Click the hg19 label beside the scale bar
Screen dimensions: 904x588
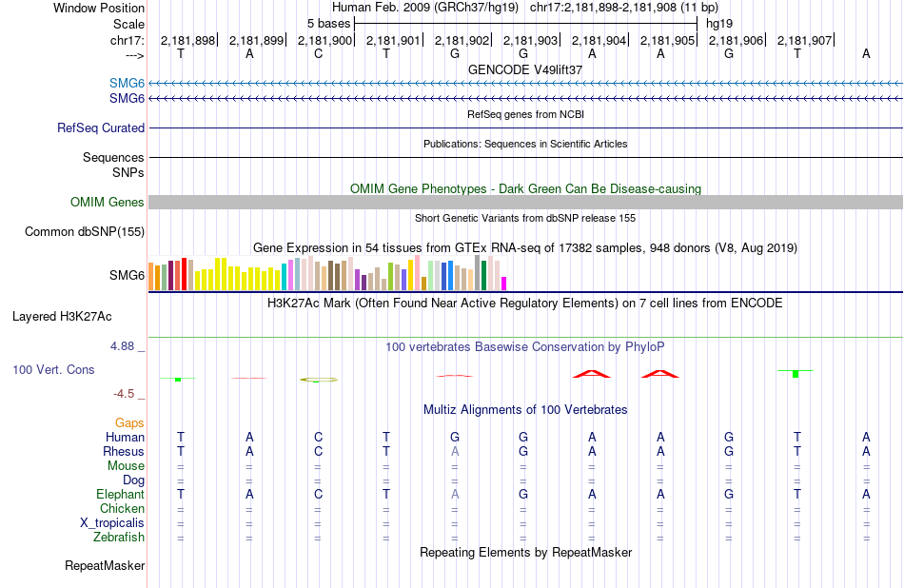pyautogui.click(x=719, y=24)
